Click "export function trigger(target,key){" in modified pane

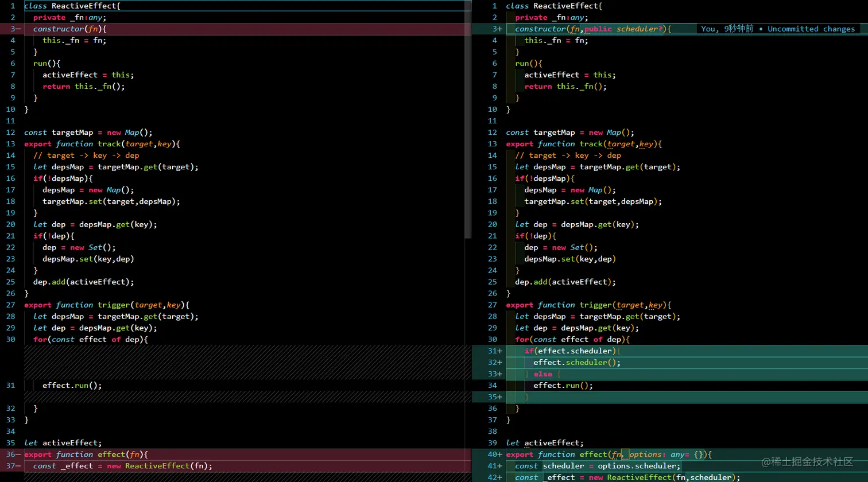pos(588,305)
